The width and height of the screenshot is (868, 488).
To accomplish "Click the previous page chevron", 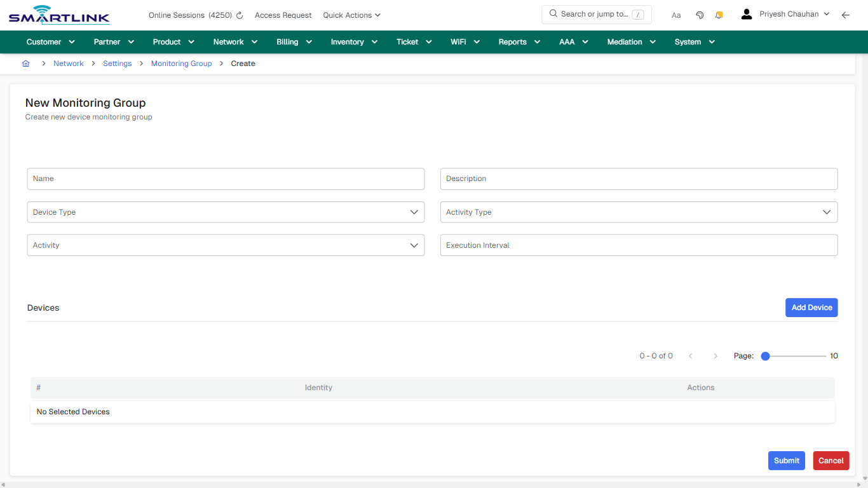I will (691, 356).
